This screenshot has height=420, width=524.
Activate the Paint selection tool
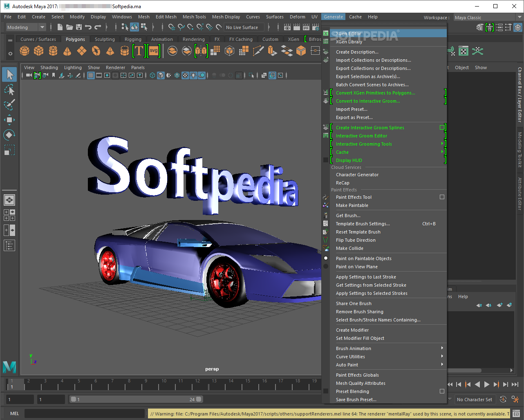coord(9,104)
